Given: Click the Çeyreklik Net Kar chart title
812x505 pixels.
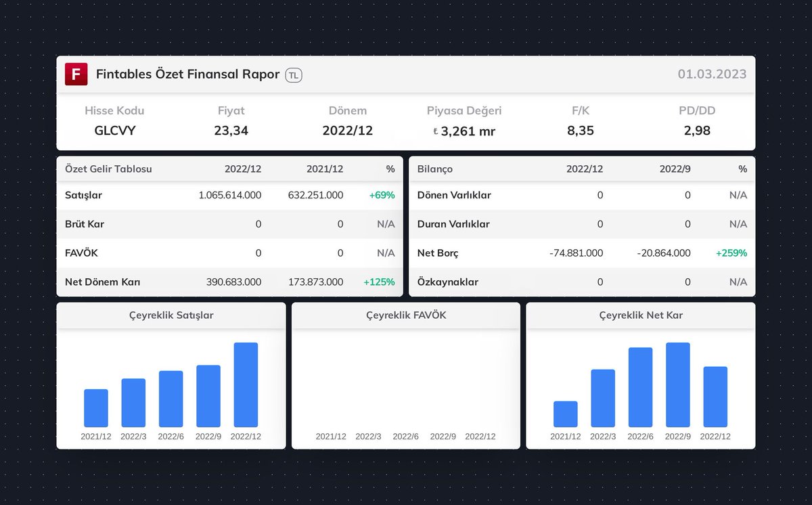Looking at the screenshot, I should (x=641, y=315).
